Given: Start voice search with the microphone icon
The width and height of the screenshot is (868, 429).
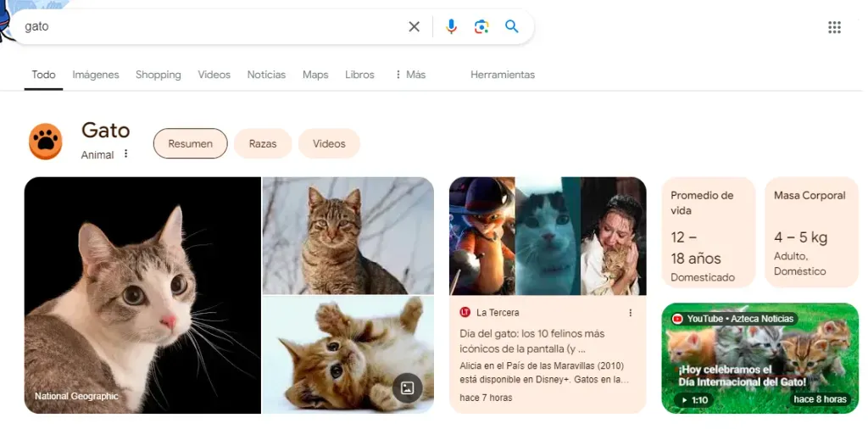Looking at the screenshot, I should pos(451,26).
